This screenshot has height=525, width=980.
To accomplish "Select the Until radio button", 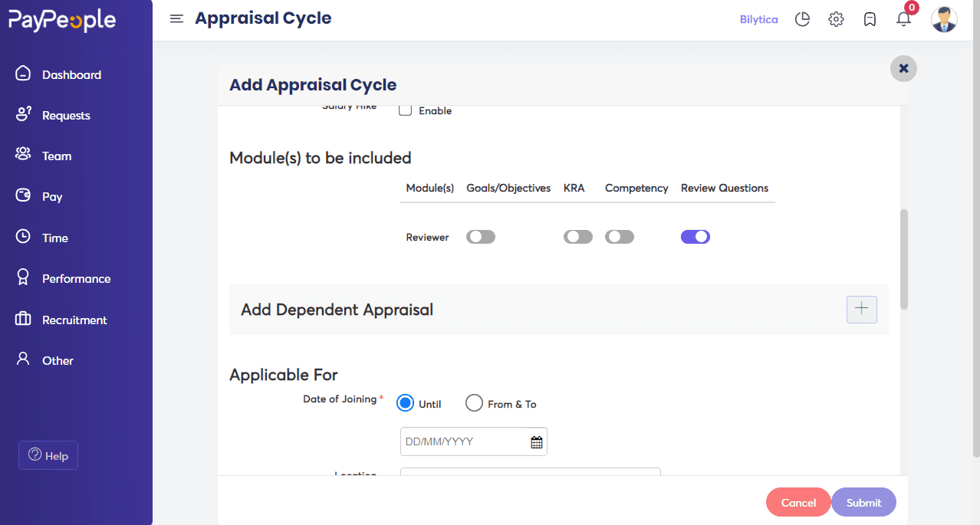I will point(406,403).
